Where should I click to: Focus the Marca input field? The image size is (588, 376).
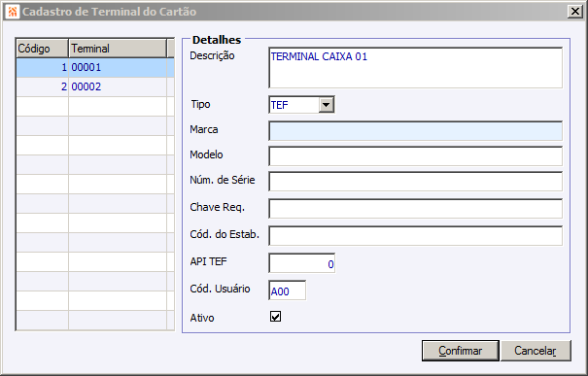point(416,131)
